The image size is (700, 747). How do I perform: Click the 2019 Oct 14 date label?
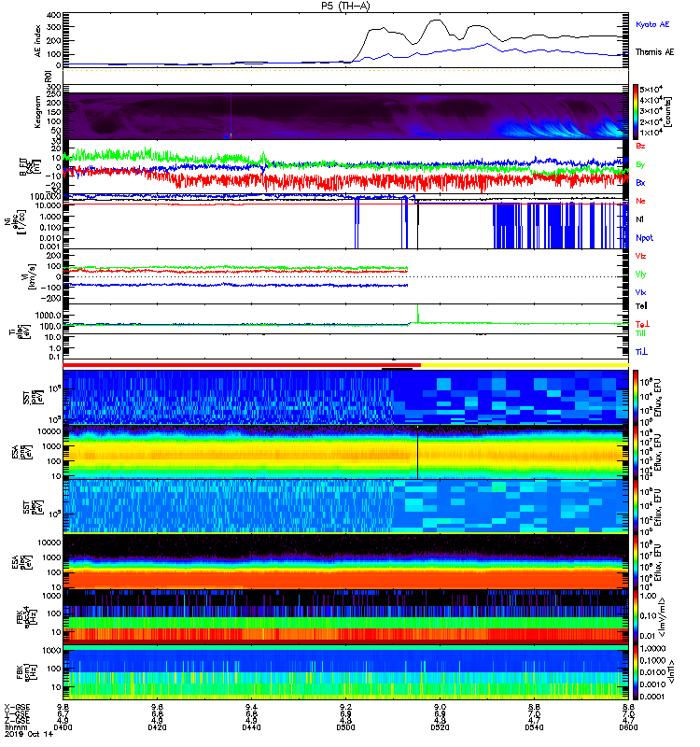[x=29, y=734]
